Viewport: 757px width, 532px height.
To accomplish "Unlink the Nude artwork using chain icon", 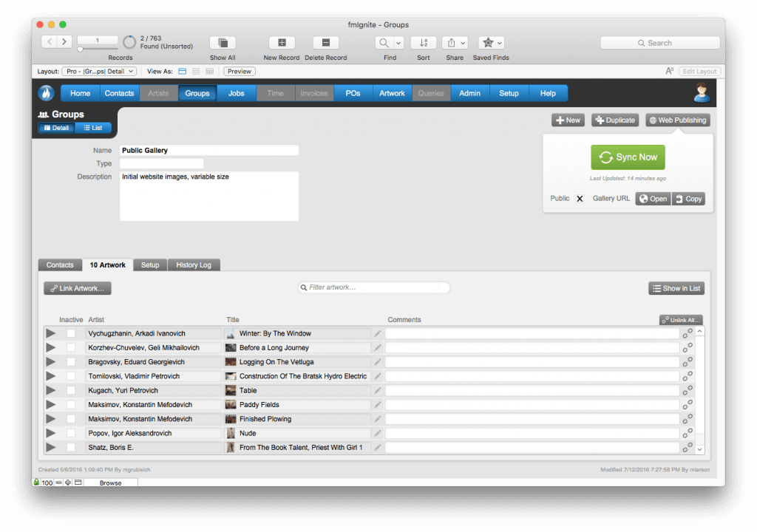I will pos(688,433).
